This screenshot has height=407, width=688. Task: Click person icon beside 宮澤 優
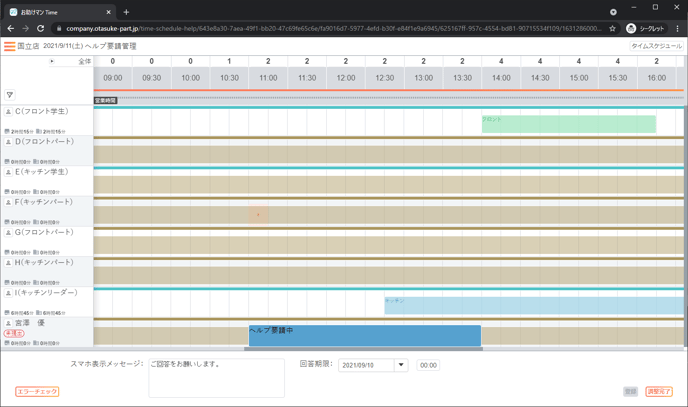point(9,323)
